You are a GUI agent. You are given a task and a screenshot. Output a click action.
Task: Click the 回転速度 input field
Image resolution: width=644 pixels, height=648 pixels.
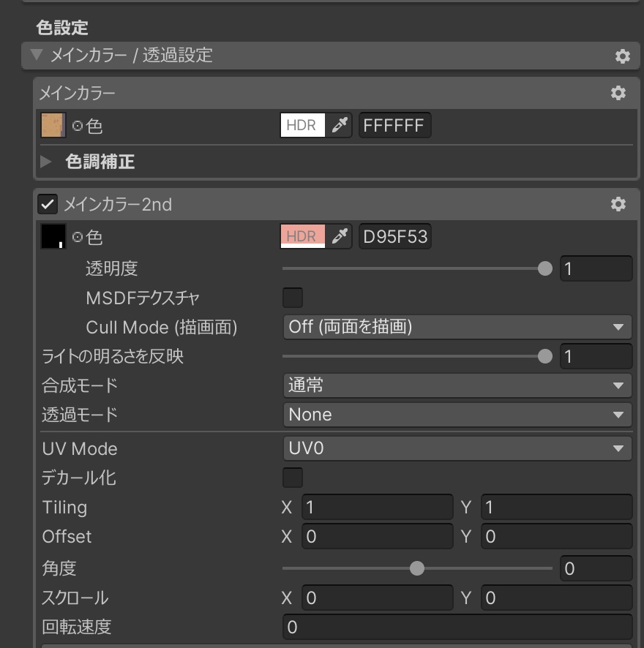coord(457,627)
